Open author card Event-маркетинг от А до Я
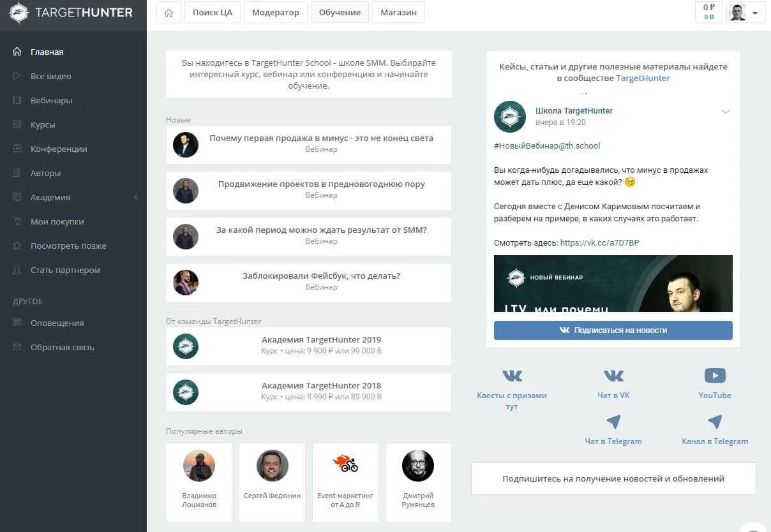771x532 pixels. click(345, 482)
